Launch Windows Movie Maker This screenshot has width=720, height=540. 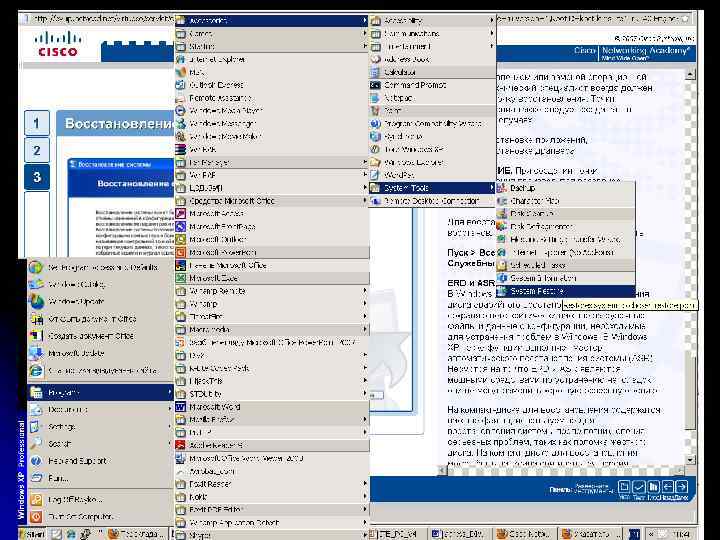[272, 136]
